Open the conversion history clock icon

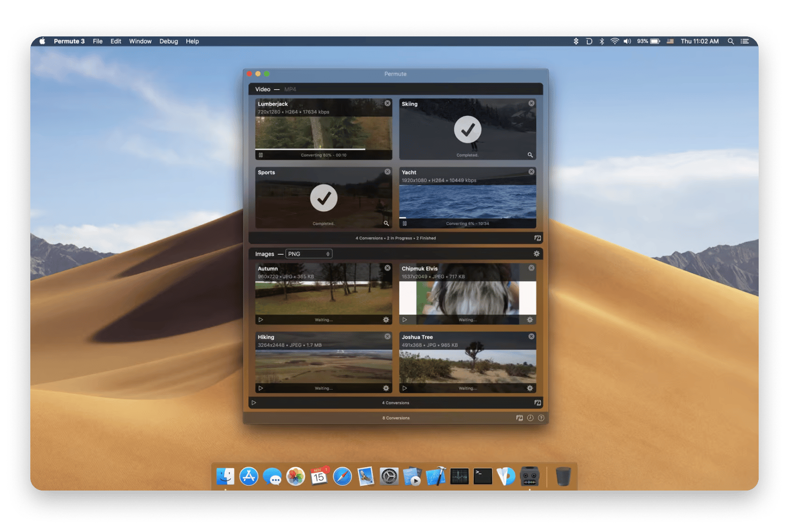(x=530, y=418)
